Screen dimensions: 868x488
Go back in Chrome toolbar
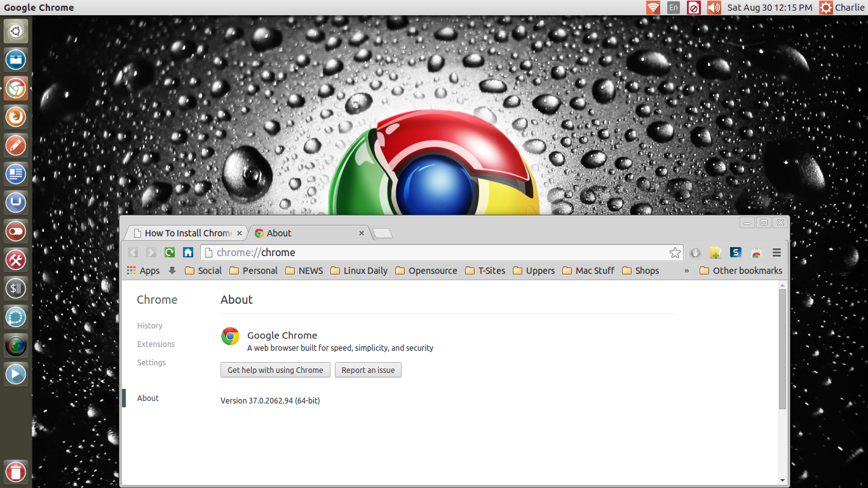132,252
